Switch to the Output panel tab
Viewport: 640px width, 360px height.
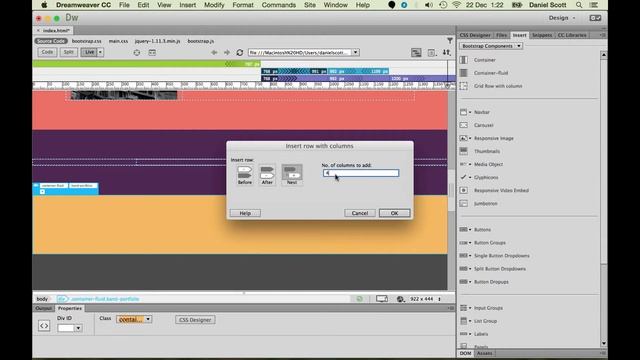pyautogui.click(x=43, y=308)
